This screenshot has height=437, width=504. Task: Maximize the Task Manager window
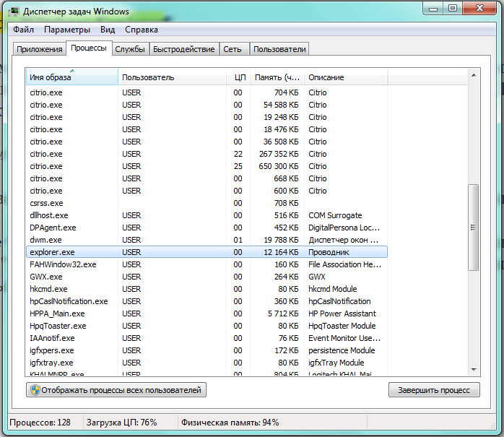pos(453,9)
